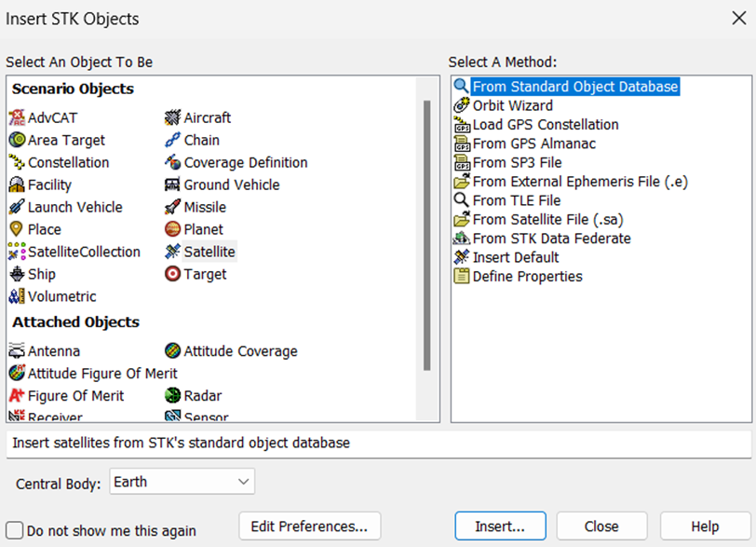Select From TLE File text
756x547 pixels.
517,200
